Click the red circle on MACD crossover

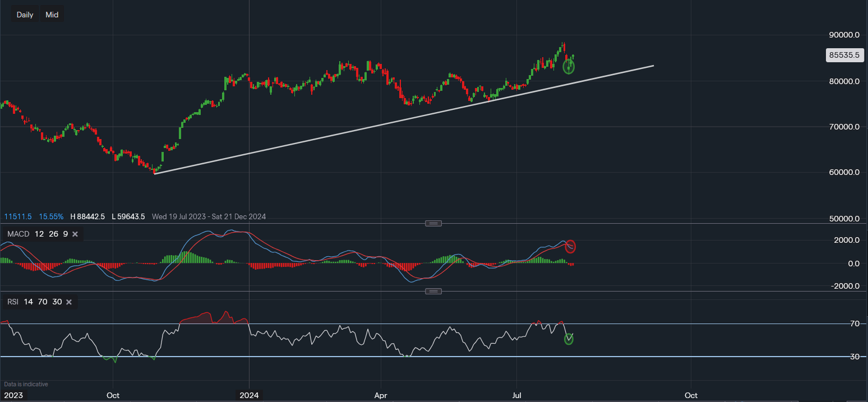570,247
